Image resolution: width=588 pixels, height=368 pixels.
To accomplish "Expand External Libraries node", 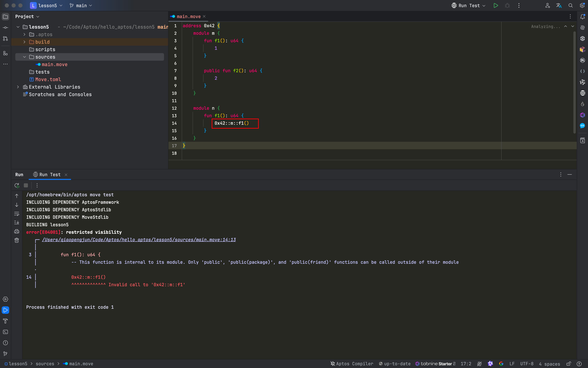I will [x=18, y=87].
